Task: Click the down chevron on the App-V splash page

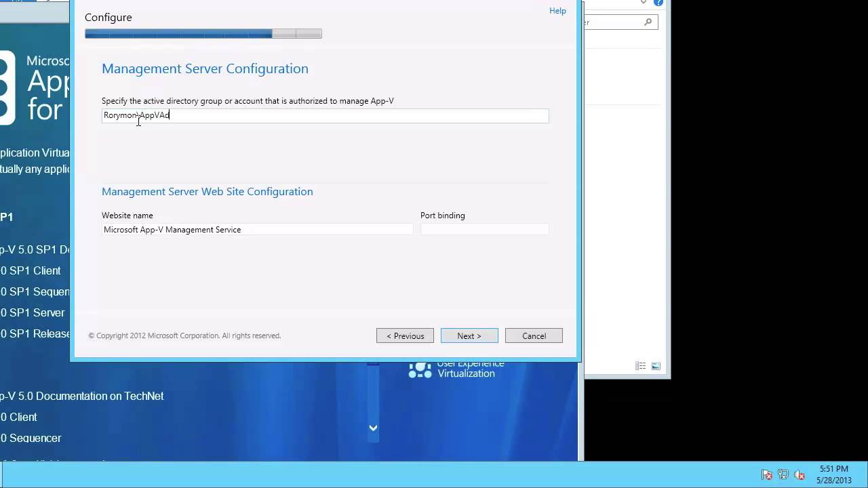Action: (x=373, y=428)
